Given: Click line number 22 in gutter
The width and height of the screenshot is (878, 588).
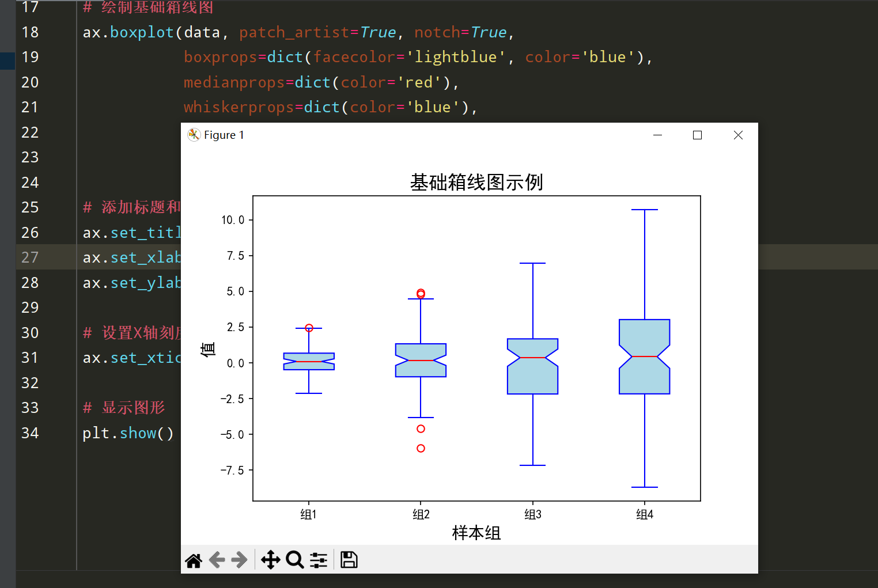Looking at the screenshot, I should tap(30, 132).
